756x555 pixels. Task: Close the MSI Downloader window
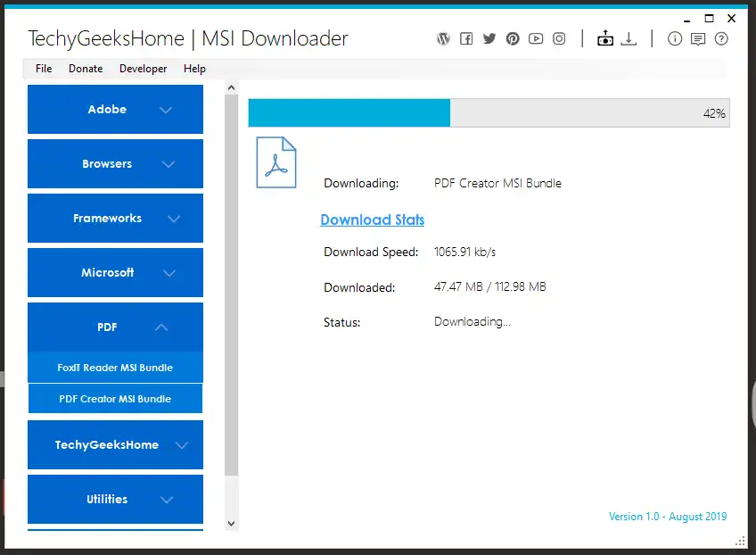click(x=731, y=19)
